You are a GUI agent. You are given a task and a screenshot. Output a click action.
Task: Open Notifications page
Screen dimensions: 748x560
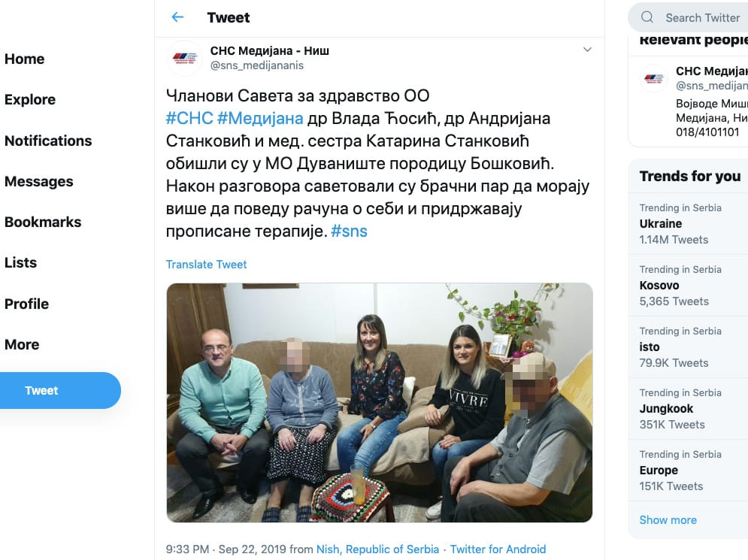tap(48, 141)
